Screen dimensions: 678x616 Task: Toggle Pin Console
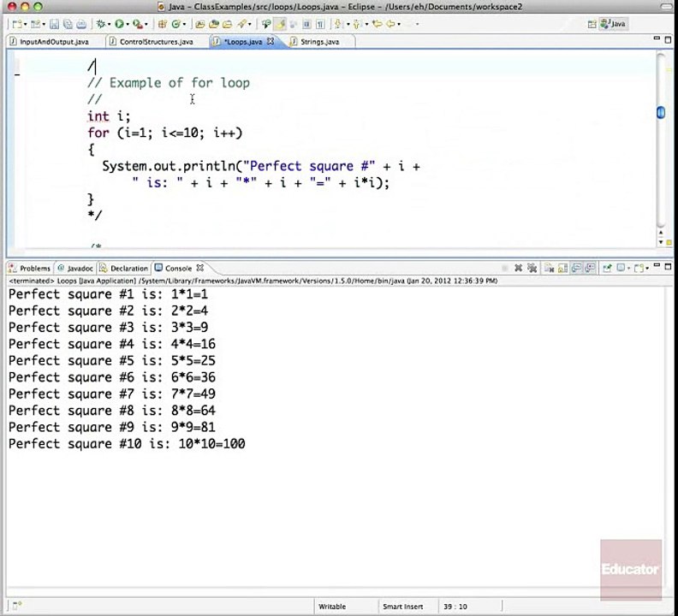pos(607,269)
